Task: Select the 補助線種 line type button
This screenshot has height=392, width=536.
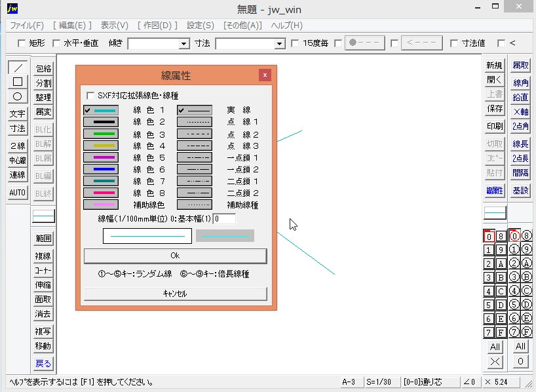Action: 195,205
